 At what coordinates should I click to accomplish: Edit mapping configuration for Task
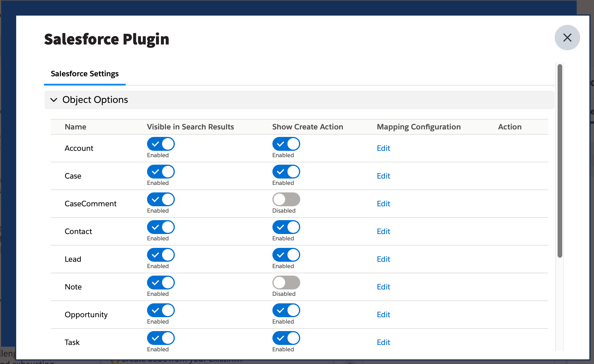[383, 342]
